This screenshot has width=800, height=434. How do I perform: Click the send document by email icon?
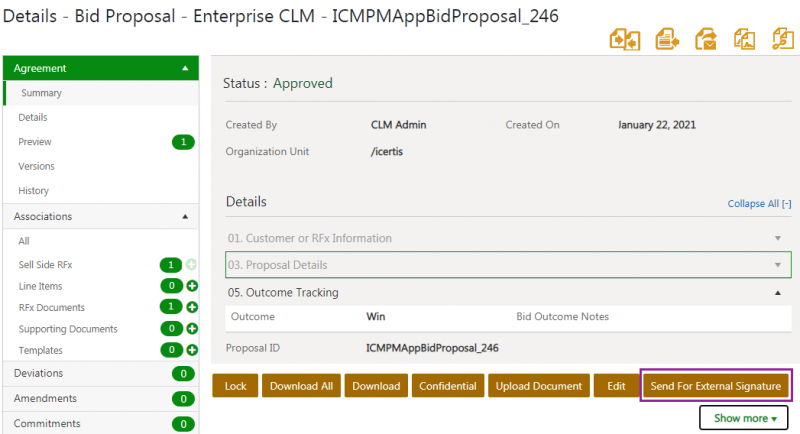(706, 39)
